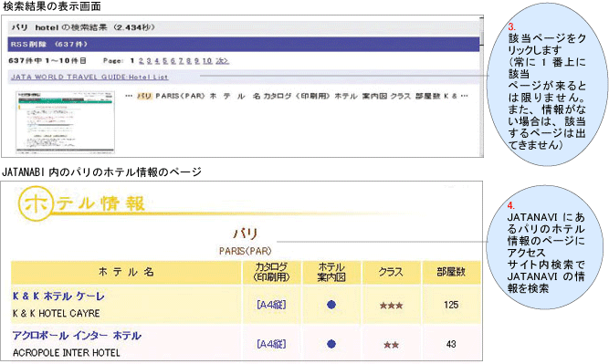This screenshot has width=609, height=364.
Task: Click the 部屋数 column header
Action: pos(451,272)
